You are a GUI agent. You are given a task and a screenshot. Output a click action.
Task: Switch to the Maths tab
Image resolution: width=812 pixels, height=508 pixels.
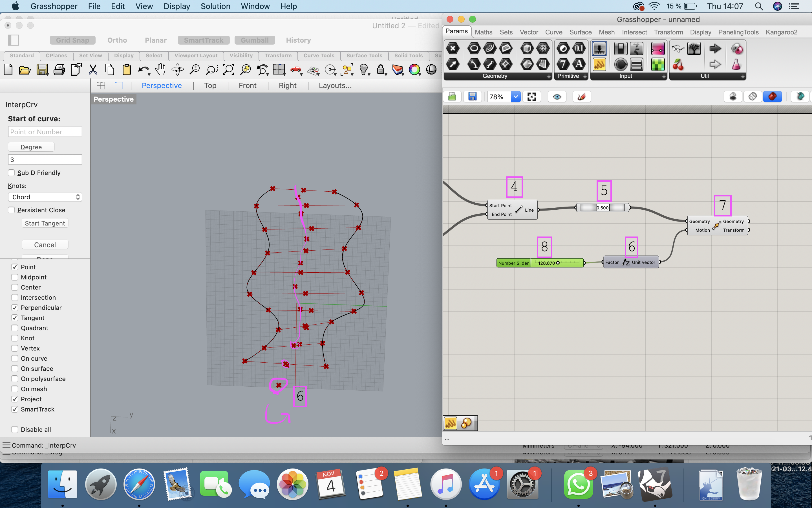[484, 32]
